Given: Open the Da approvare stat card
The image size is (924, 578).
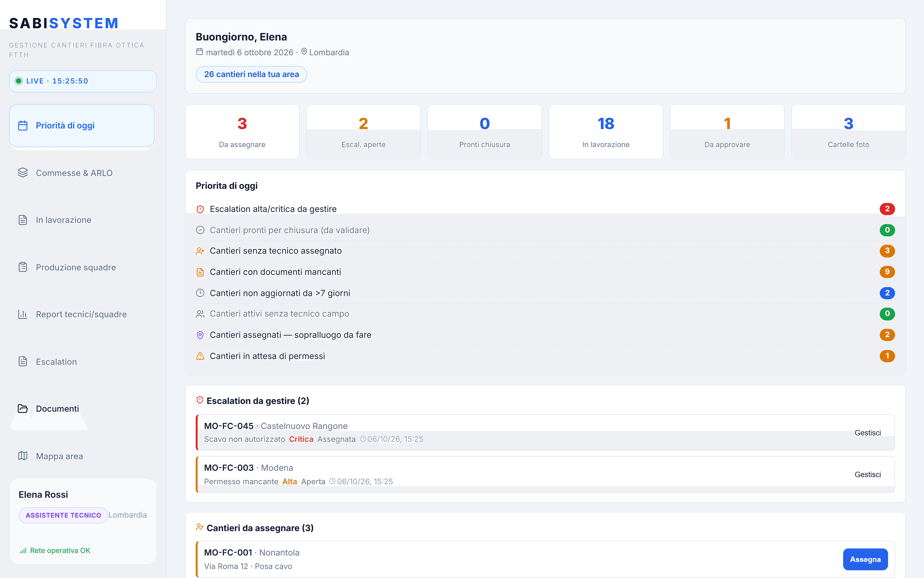Looking at the screenshot, I should pyautogui.click(x=727, y=132).
